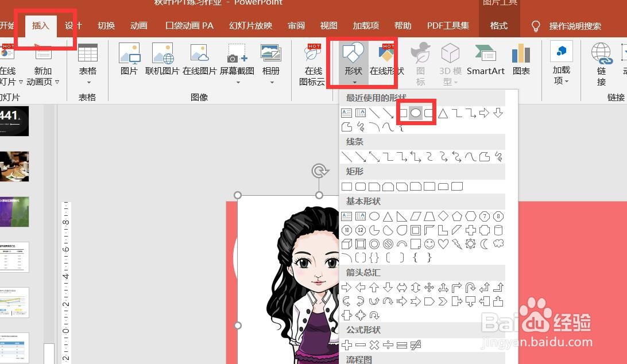Select the folded corner shape

(x=416, y=244)
